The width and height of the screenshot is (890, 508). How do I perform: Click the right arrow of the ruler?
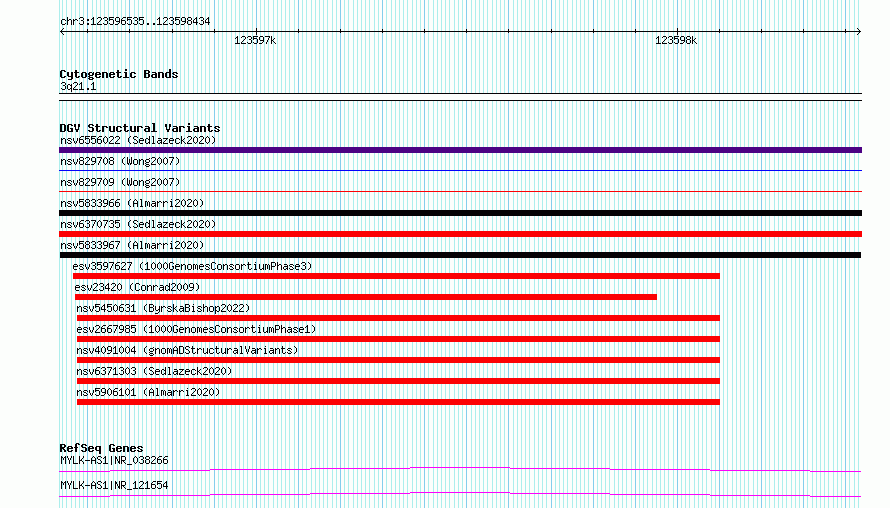click(x=858, y=32)
